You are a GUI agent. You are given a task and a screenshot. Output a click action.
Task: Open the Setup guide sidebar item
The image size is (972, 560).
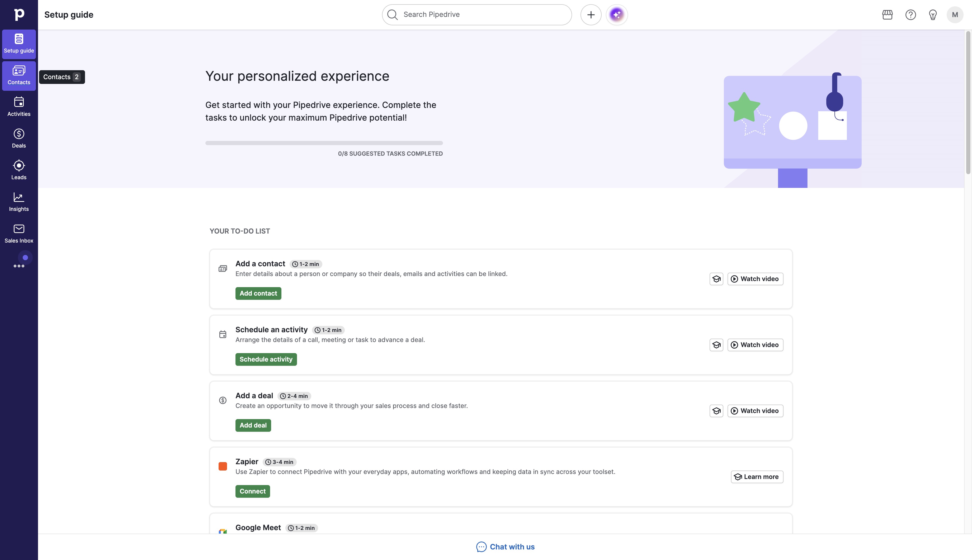tap(19, 44)
